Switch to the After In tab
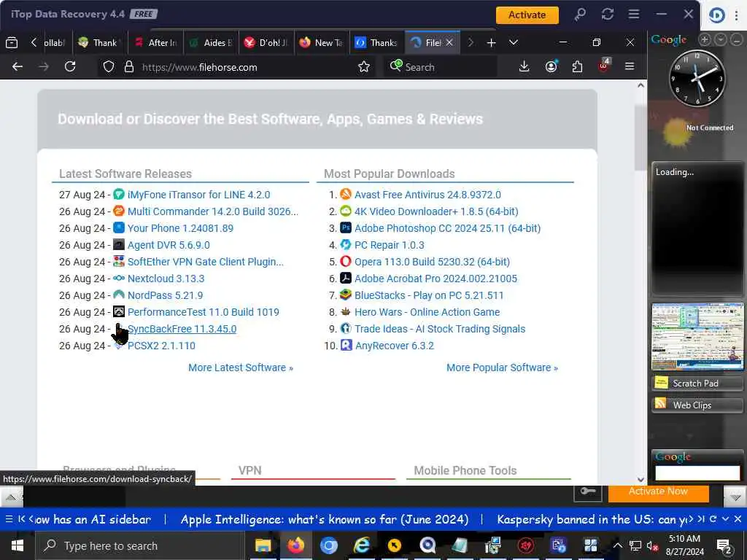747x560 pixels. click(x=156, y=43)
